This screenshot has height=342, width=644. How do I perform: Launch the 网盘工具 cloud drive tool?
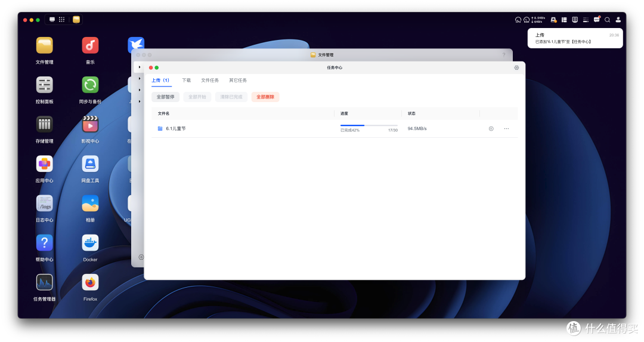click(x=90, y=164)
